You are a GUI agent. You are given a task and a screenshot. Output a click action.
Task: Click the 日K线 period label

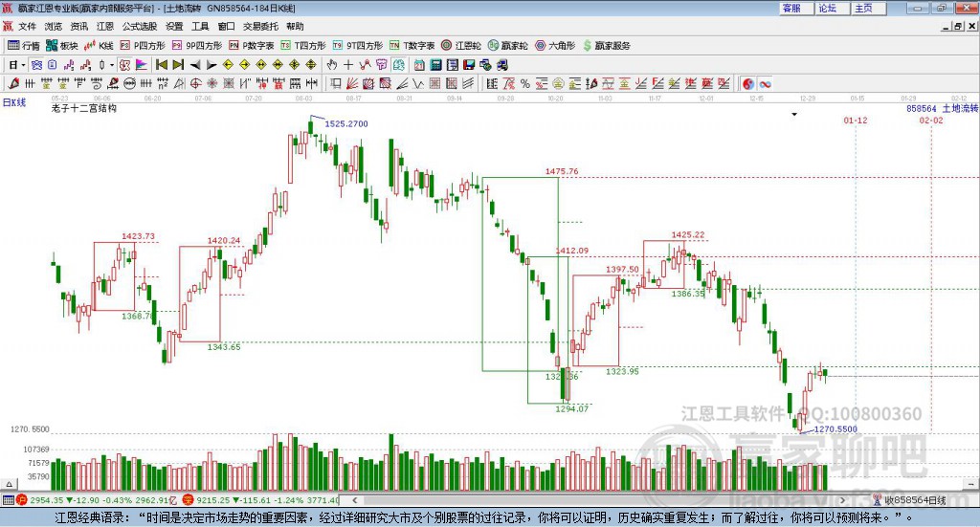pos(14,102)
